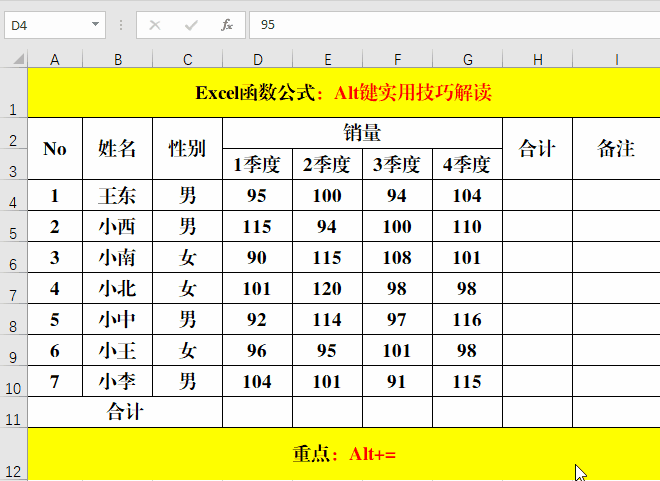Viewport: 660px width, 481px height.
Task: Select row 1 header
Action: (13, 93)
